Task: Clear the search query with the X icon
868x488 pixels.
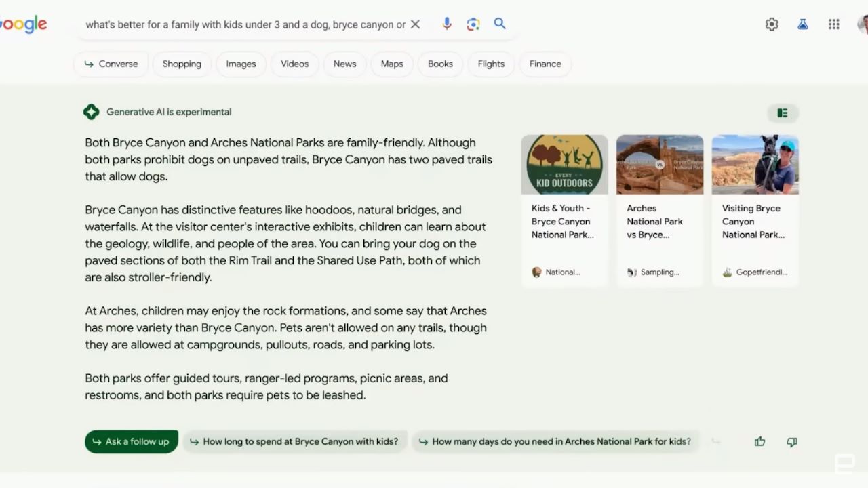Action: [416, 24]
